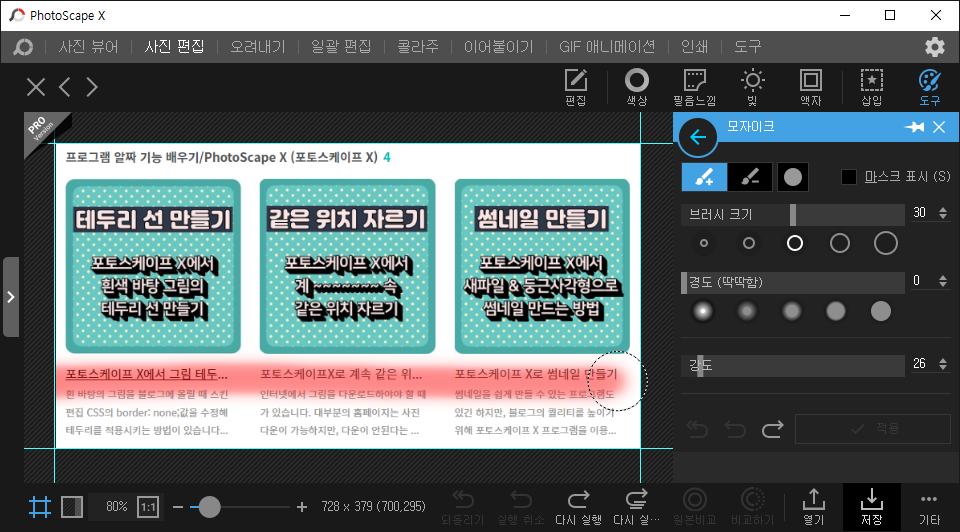Change 강도 value with stepper arrows
This screenshot has width=960, height=532.
pyautogui.click(x=943, y=364)
